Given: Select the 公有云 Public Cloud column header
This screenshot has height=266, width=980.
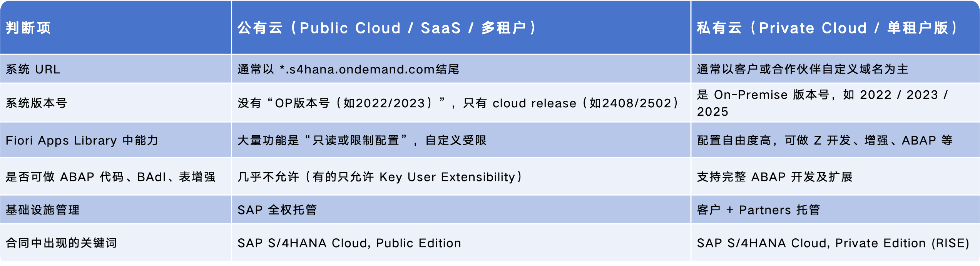Looking at the screenshot, I should 386,28.
